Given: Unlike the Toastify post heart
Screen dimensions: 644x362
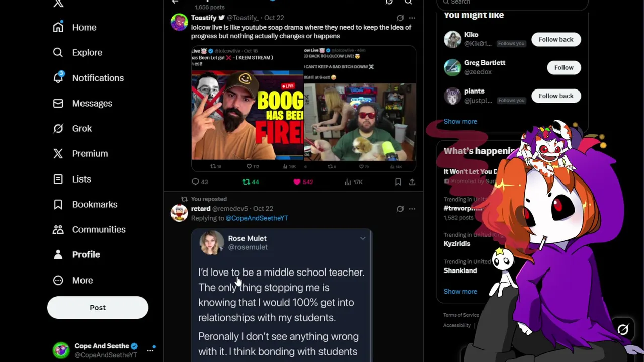Looking at the screenshot, I should point(297,182).
